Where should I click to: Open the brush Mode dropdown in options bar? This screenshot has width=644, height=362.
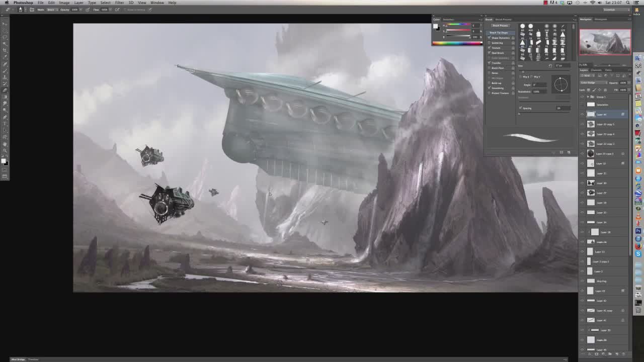click(53, 10)
